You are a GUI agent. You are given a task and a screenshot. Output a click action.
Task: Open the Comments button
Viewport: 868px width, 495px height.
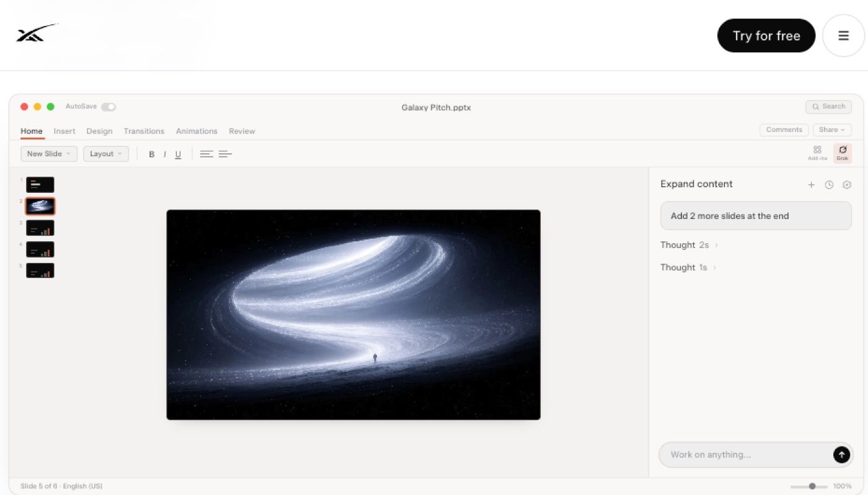point(784,130)
